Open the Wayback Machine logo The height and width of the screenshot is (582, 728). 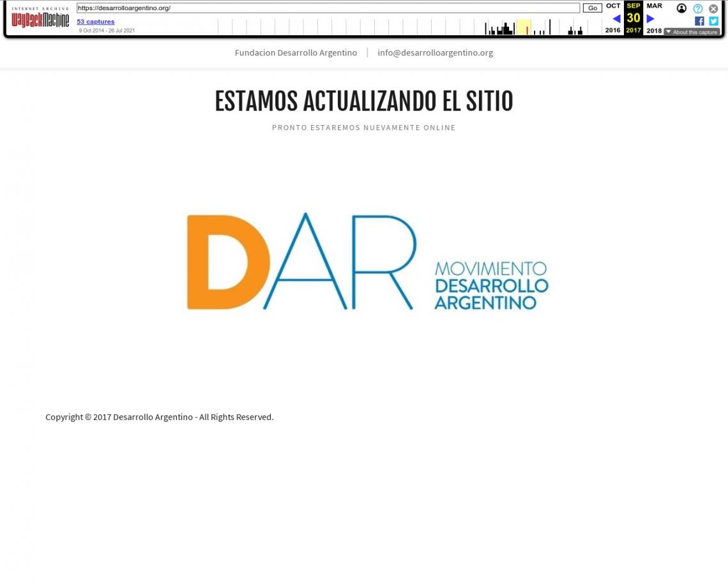click(40, 18)
